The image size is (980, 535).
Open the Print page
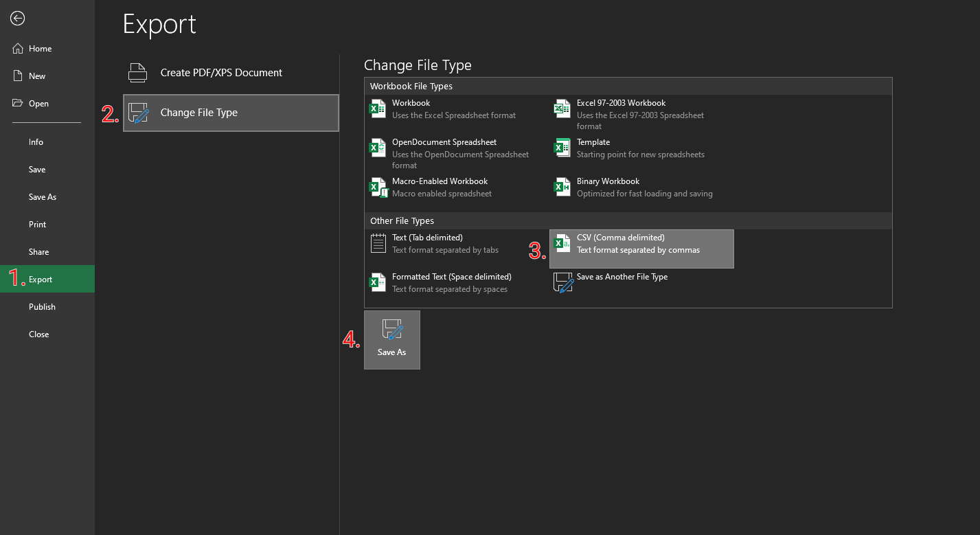tap(47, 225)
